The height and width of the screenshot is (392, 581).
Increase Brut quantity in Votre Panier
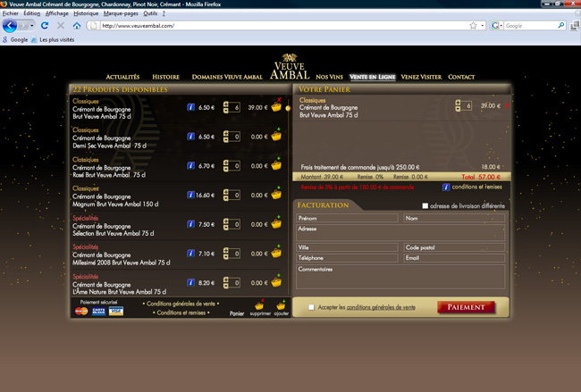[458, 103]
